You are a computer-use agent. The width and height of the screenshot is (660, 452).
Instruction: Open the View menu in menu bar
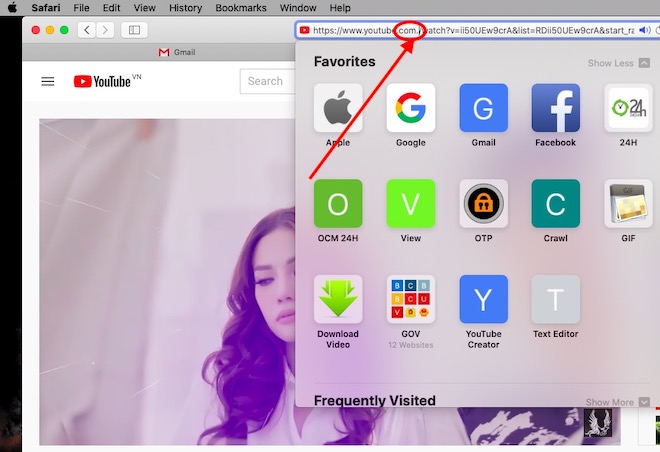coord(144,8)
